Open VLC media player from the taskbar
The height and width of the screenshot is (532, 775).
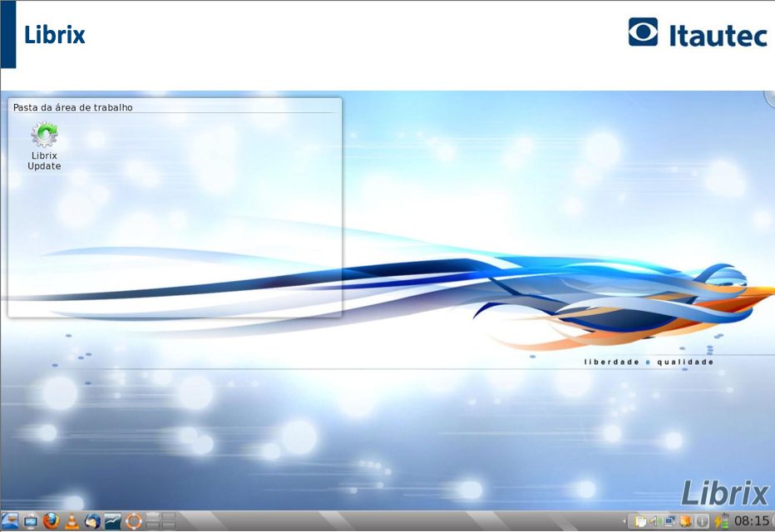click(71, 522)
